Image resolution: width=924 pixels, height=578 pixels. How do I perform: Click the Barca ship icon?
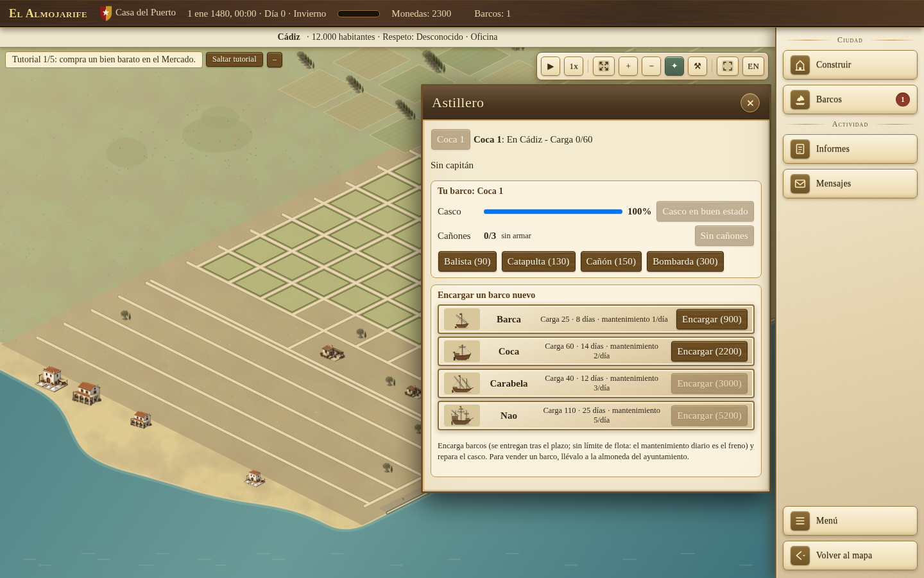point(462,319)
